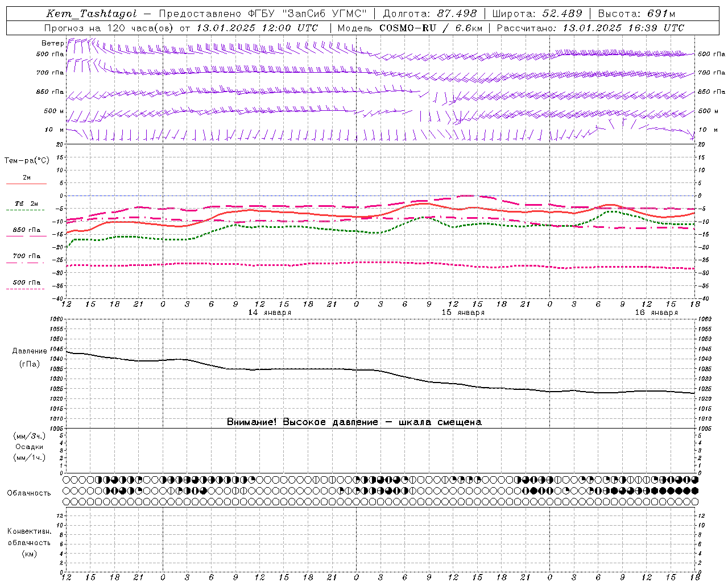Click the warning Внимание! Высокое давление — шкала смещена
The width and height of the screenshot is (728, 582).
click(354, 422)
